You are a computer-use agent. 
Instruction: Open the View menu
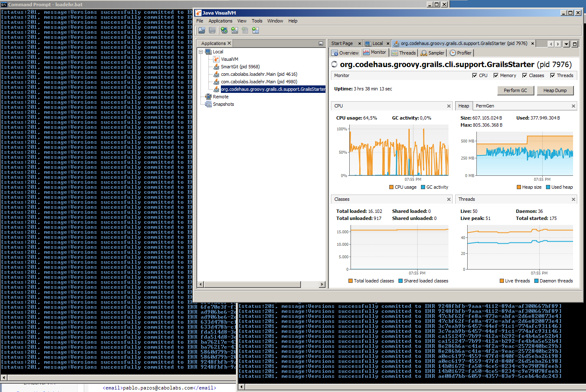pyautogui.click(x=242, y=21)
